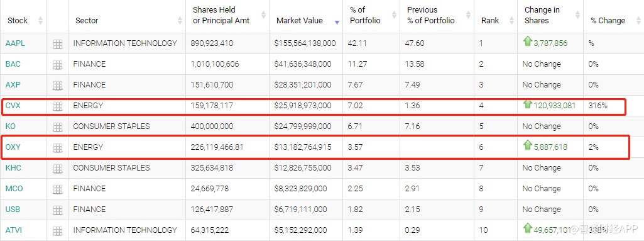This screenshot has width=644, height=241.
Task: Select market value $155,564,138,000
Action: [x=305, y=43]
